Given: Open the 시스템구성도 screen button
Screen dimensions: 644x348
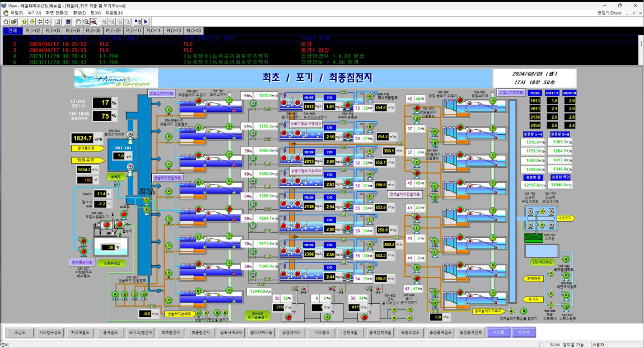Looking at the screenshot, I should (x=50, y=332).
